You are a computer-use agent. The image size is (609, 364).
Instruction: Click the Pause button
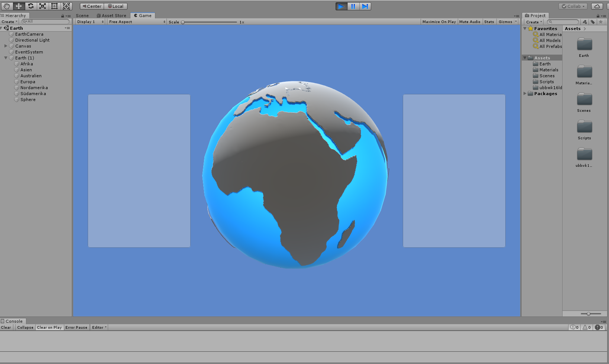tap(353, 6)
